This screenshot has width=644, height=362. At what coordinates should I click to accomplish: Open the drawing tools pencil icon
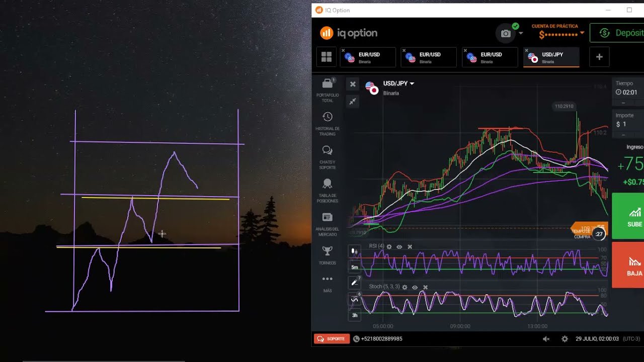point(354,283)
